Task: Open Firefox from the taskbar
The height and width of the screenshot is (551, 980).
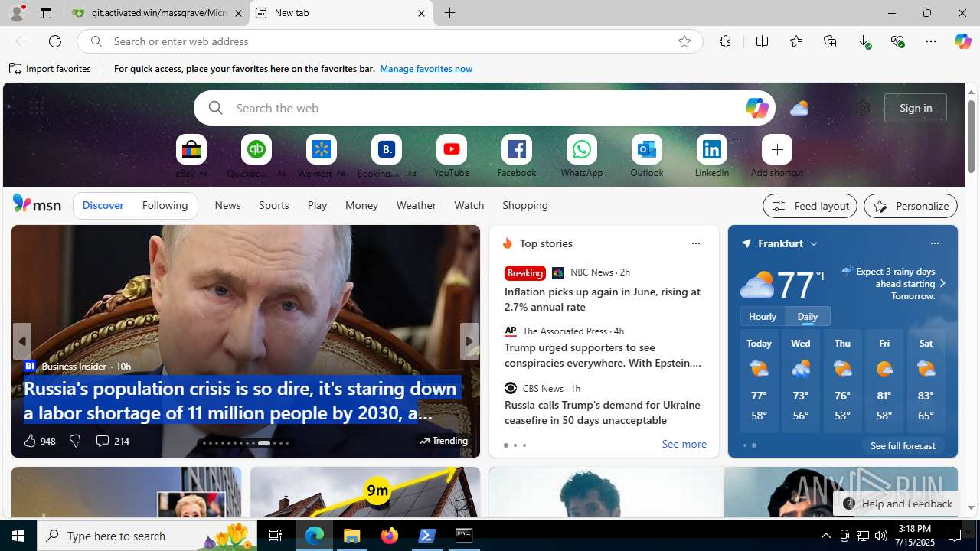Action: 390,536
